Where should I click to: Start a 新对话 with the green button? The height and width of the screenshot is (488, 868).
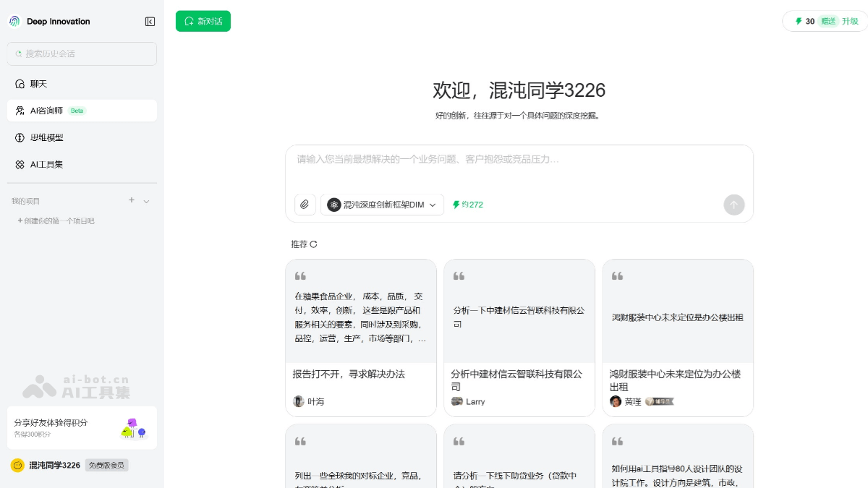(x=203, y=22)
